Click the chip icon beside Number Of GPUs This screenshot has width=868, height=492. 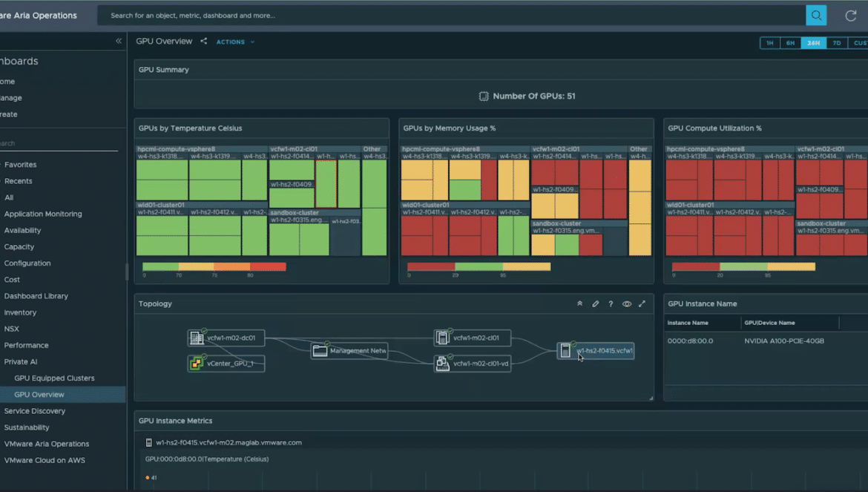pos(484,96)
